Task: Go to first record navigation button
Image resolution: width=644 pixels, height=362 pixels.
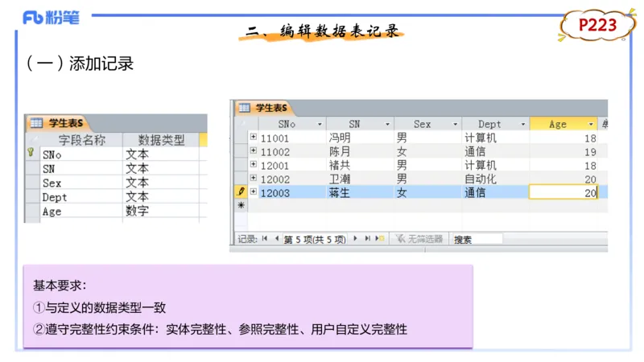Action: coord(265,238)
